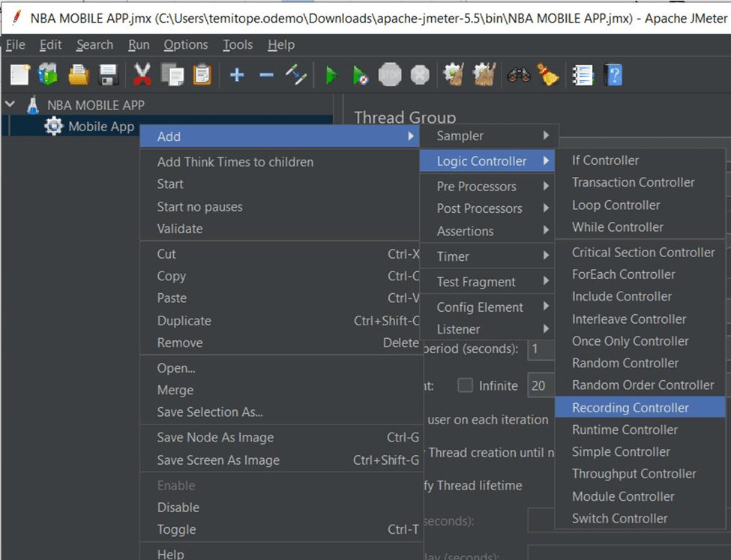Image resolution: width=731 pixels, height=560 pixels.
Task: Click Disable in context menu
Action: 281,508
